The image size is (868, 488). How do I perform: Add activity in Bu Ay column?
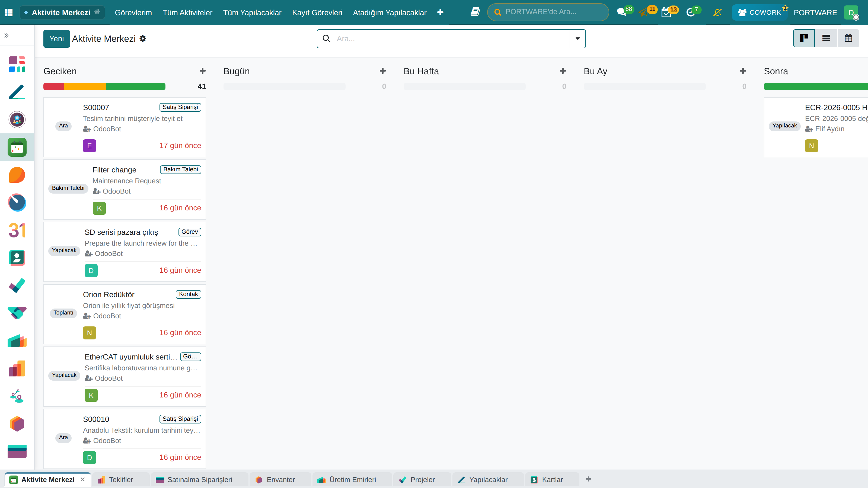(x=743, y=71)
